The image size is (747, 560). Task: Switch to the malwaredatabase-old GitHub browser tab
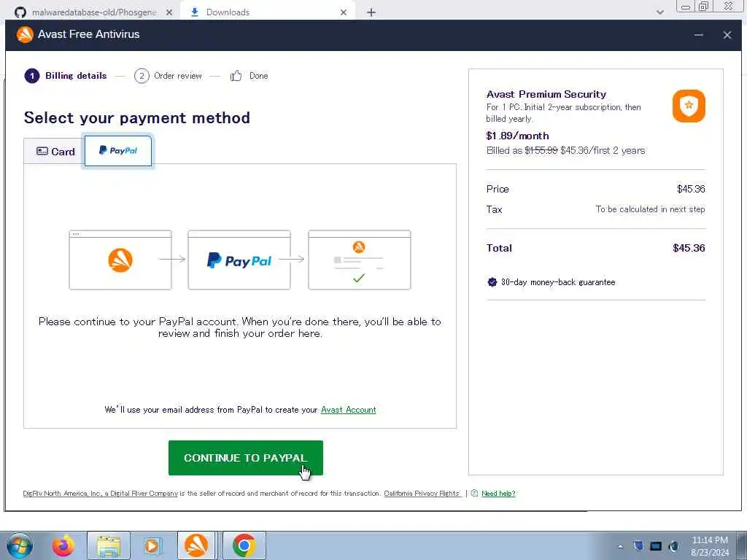point(93,12)
